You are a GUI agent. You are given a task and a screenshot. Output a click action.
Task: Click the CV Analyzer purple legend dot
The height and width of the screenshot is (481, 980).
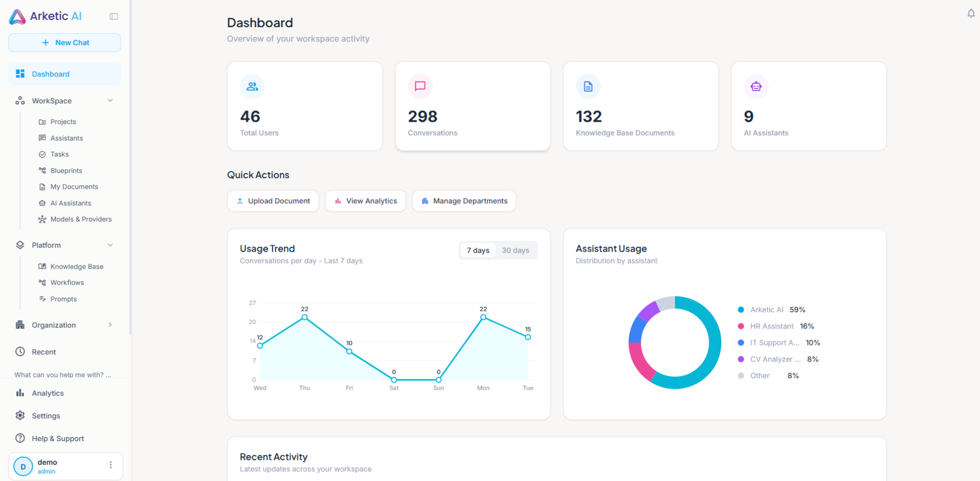tap(741, 359)
